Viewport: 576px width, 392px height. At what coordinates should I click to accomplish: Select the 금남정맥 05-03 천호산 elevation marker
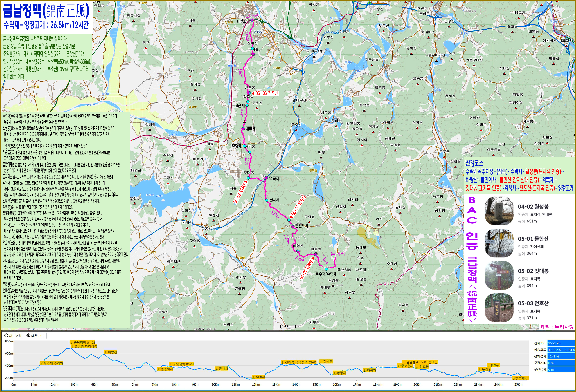(x=420, y=362)
